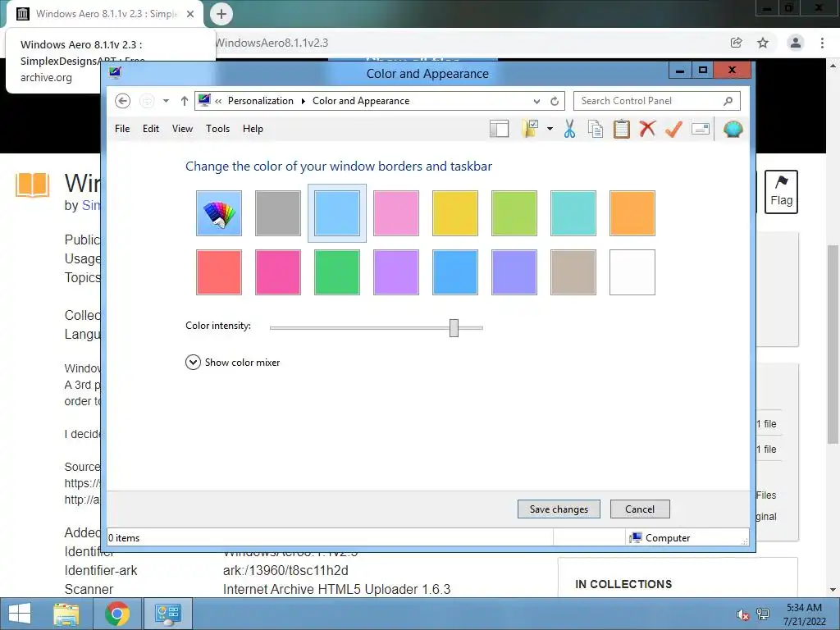
Task: Open folder options dropdown arrow
Action: point(550,129)
